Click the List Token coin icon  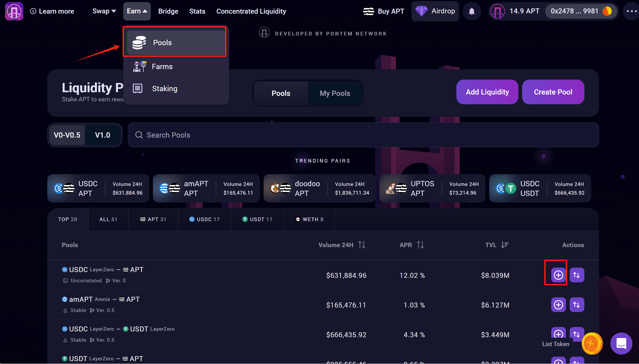click(591, 343)
